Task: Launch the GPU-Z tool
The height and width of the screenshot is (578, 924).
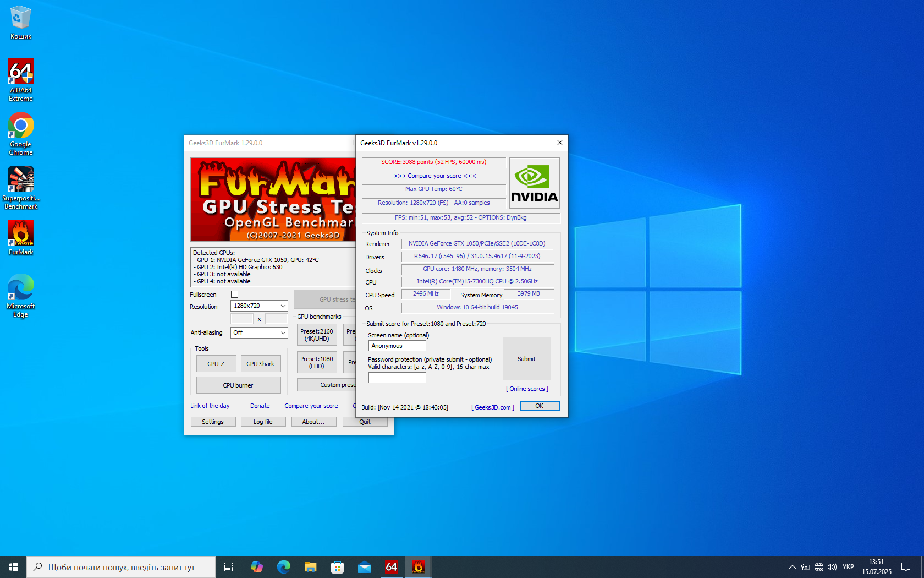Action: [216, 364]
